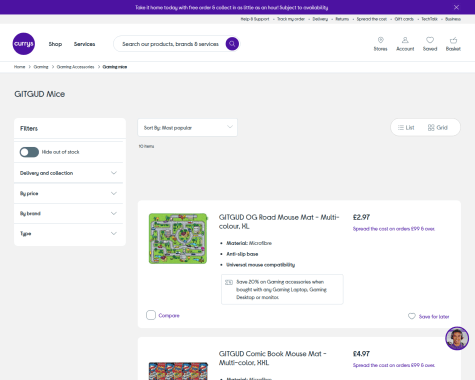475x380 pixels.
Task: Click the GITGUD Mice heading
Action: point(40,94)
